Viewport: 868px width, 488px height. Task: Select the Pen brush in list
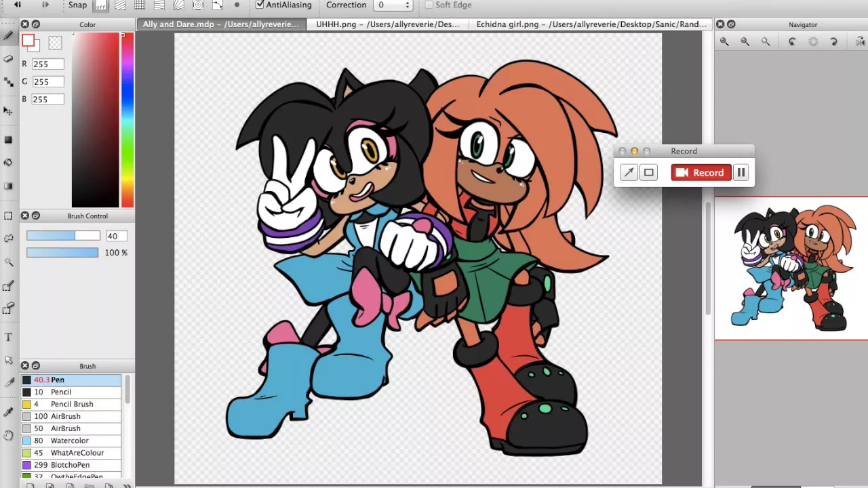(x=71, y=380)
